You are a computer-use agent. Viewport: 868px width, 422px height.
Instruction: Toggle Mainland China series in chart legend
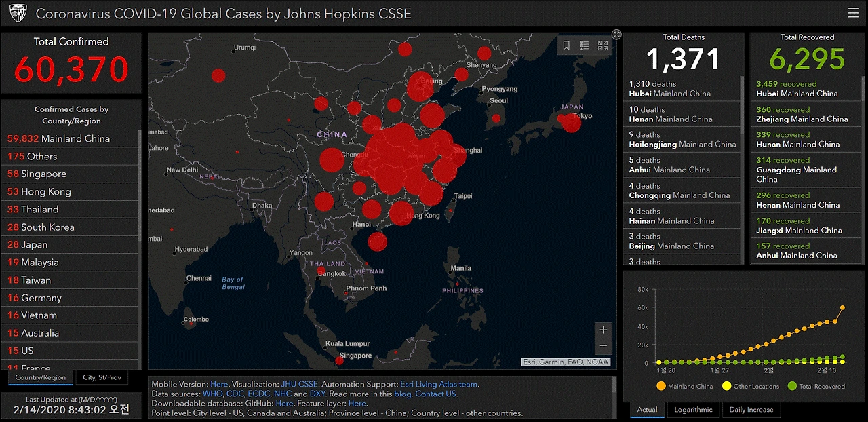(684, 386)
